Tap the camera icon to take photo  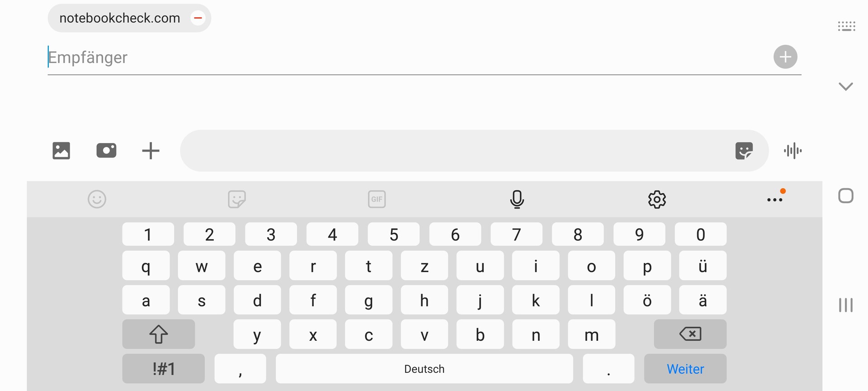[x=106, y=151]
